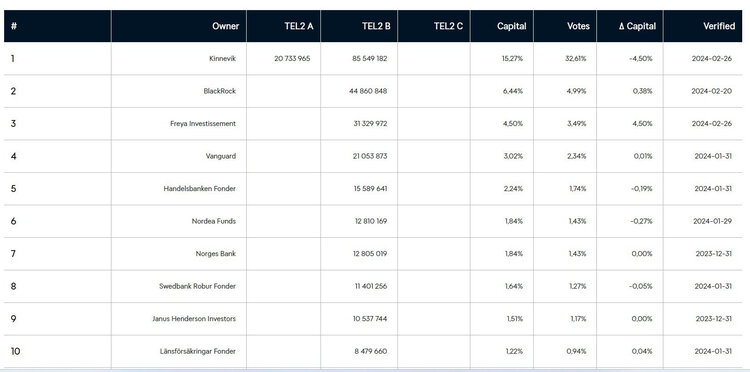750x372 pixels.
Task: Click the Δ Capital column header
Action: tap(637, 26)
